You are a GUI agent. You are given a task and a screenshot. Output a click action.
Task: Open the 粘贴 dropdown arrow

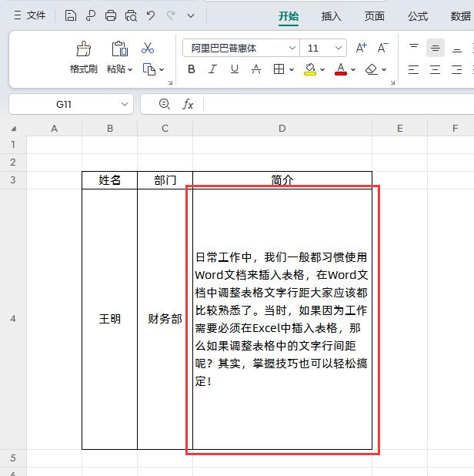coord(130,70)
